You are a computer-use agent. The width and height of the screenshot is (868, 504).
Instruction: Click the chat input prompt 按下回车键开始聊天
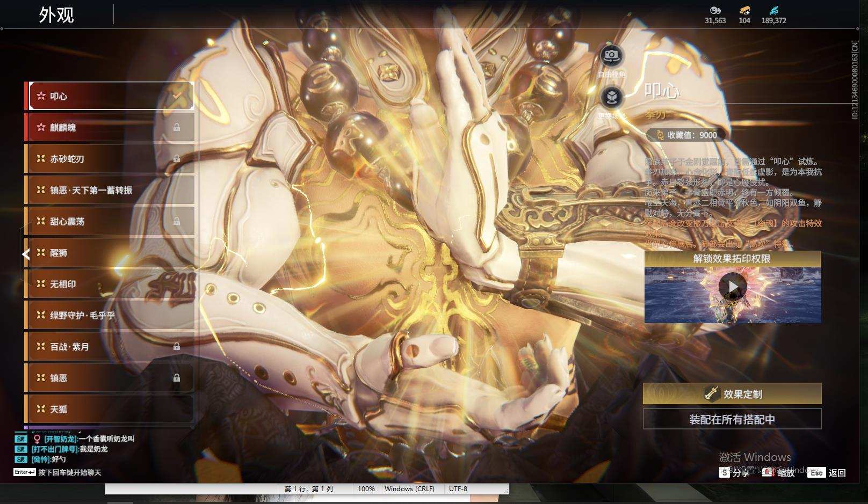pyautogui.click(x=70, y=472)
